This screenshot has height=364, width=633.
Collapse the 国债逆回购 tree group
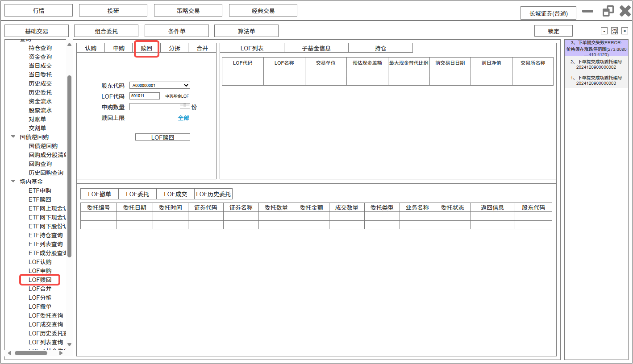point(13,137)
